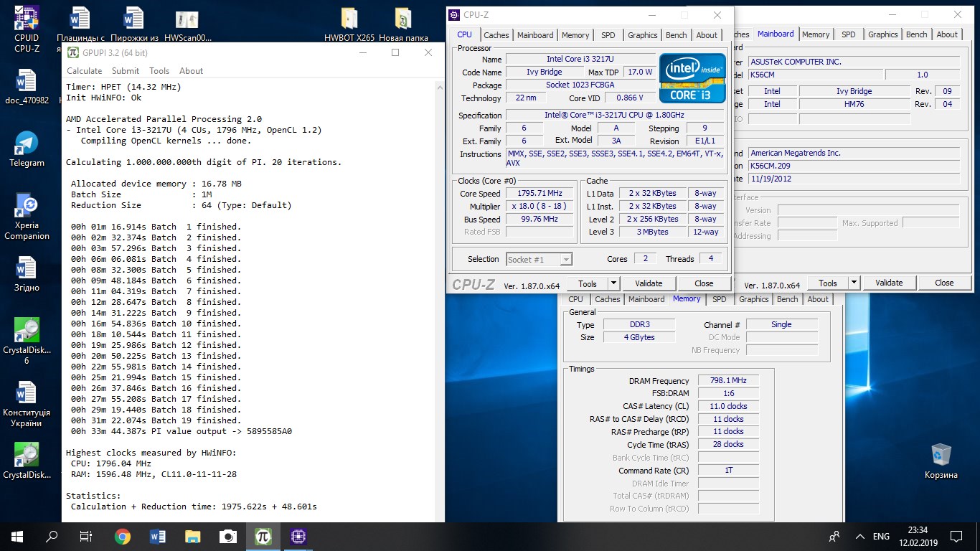The width and height of the screenshot is (980, 551).
Task: Open the Новая папка folder
Action: click(403, 24)
